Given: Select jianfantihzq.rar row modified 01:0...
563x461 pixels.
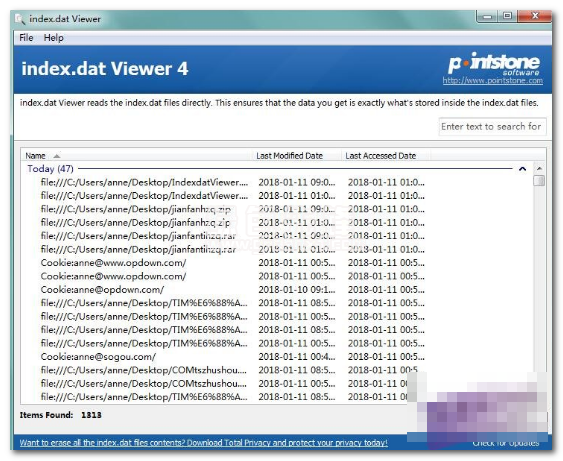Looking at the screenshot, I should (233, 249).
